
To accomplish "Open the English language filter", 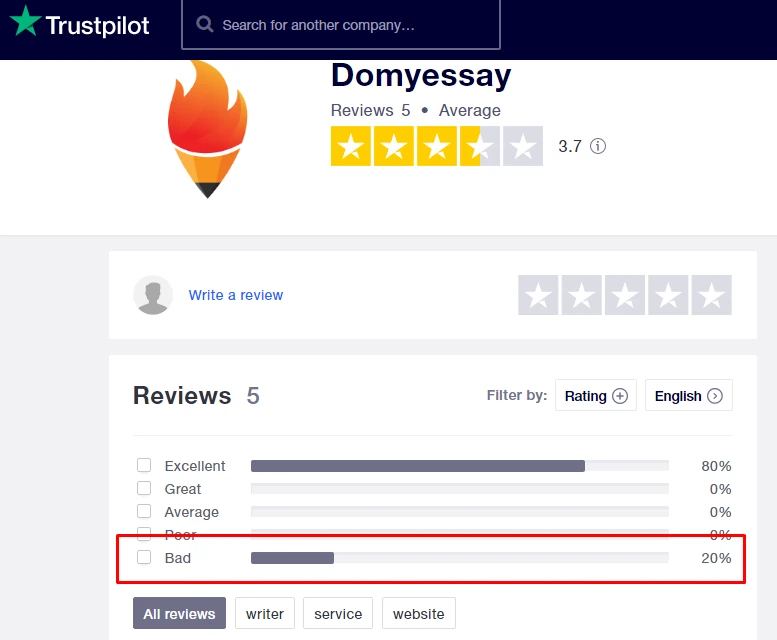I will coord(689,395).
